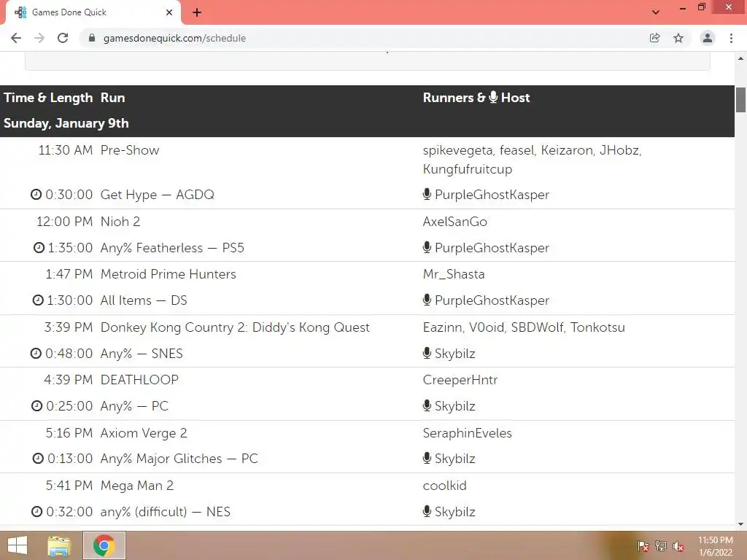Select Donkey Kong Country 2 run title
The width and height of the screenshot is (747, 560).
tap(235, 327)
